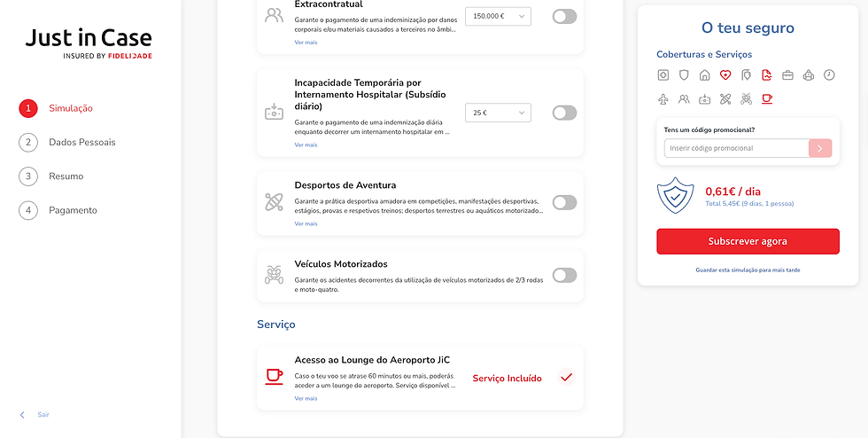
Task: Click the red heart coverage icon
Action: coord(725,75)
